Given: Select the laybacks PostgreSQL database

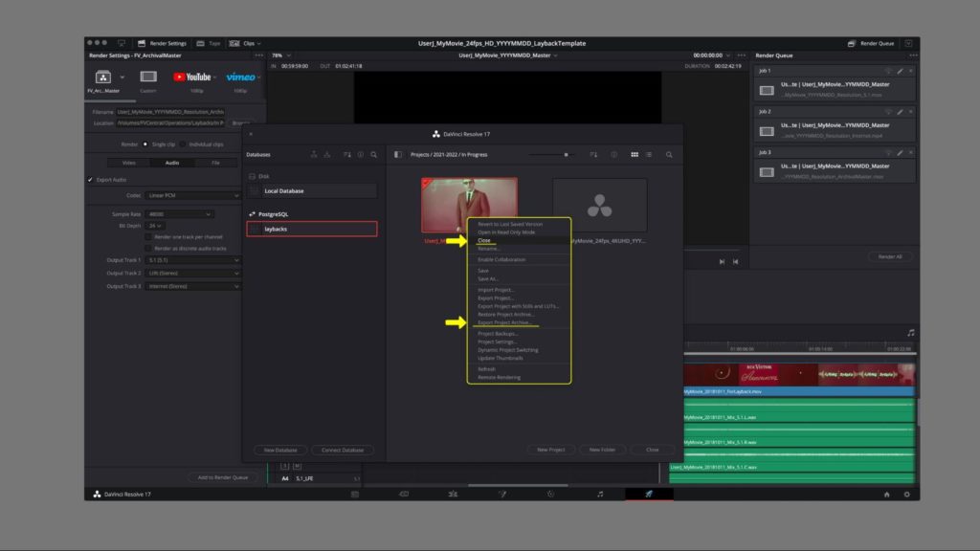Looking at the screenshot, I should pos(312,230).
